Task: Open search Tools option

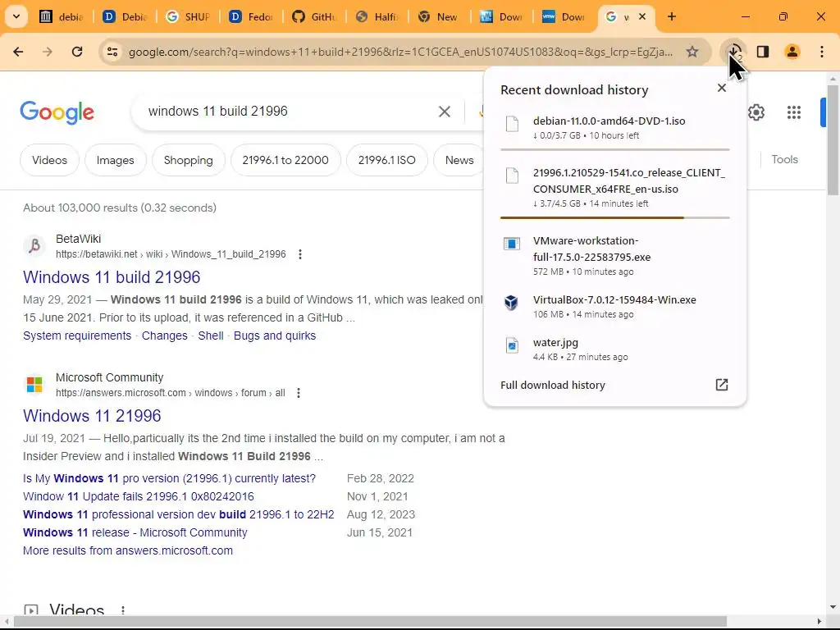Action: coord(784,160)
